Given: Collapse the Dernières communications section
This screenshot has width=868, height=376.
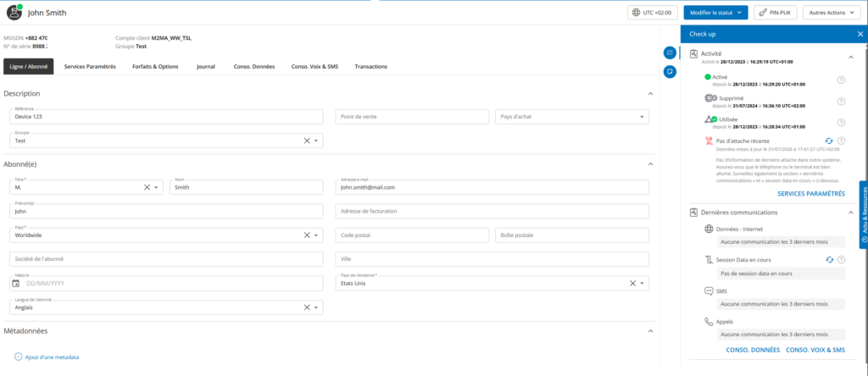Looking at the screenshot, I should click(x=851, y=213).
